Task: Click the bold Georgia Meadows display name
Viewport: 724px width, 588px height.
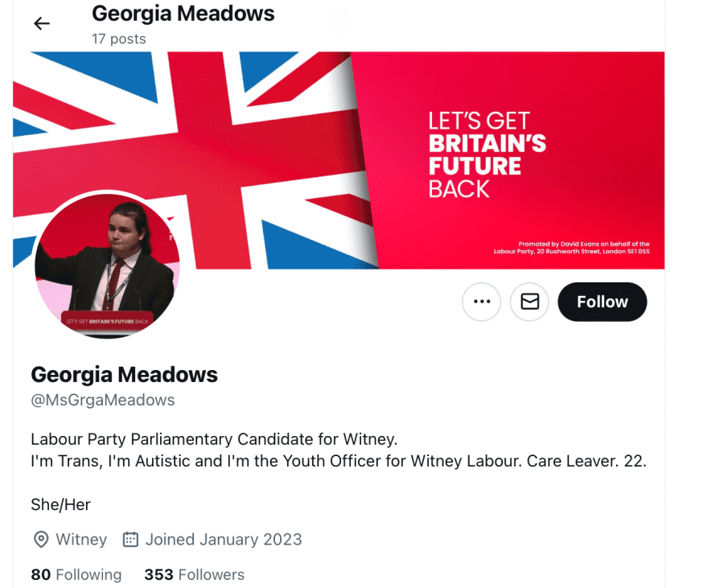Action: click(x=124, y=374)
